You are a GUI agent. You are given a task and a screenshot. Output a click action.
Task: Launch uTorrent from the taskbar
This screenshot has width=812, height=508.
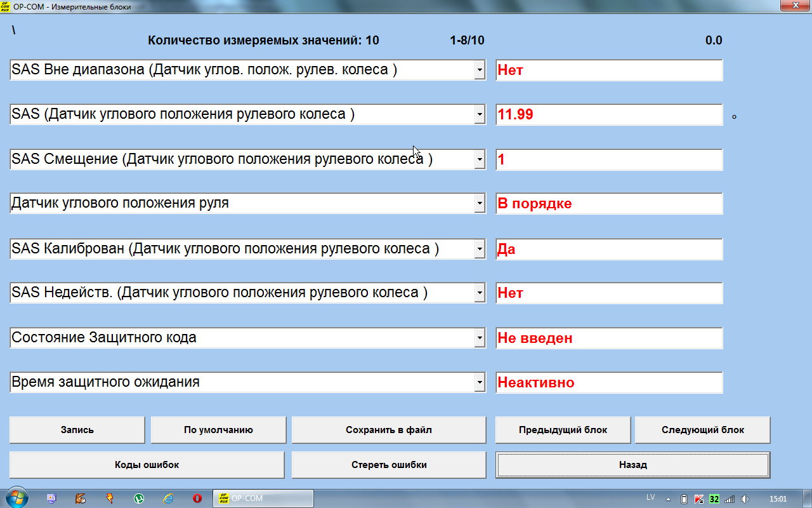pos(139,498)
